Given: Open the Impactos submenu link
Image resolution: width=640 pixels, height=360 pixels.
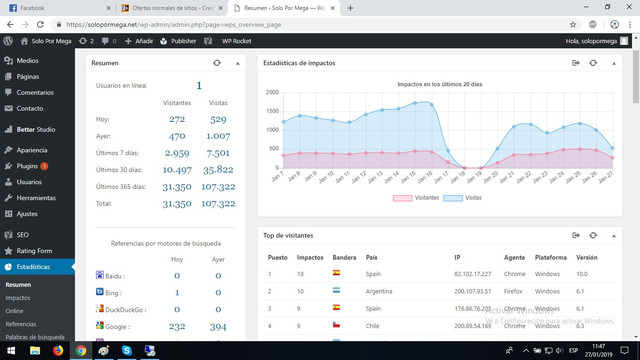Looking at the screenshot, I should pos(18,298).
